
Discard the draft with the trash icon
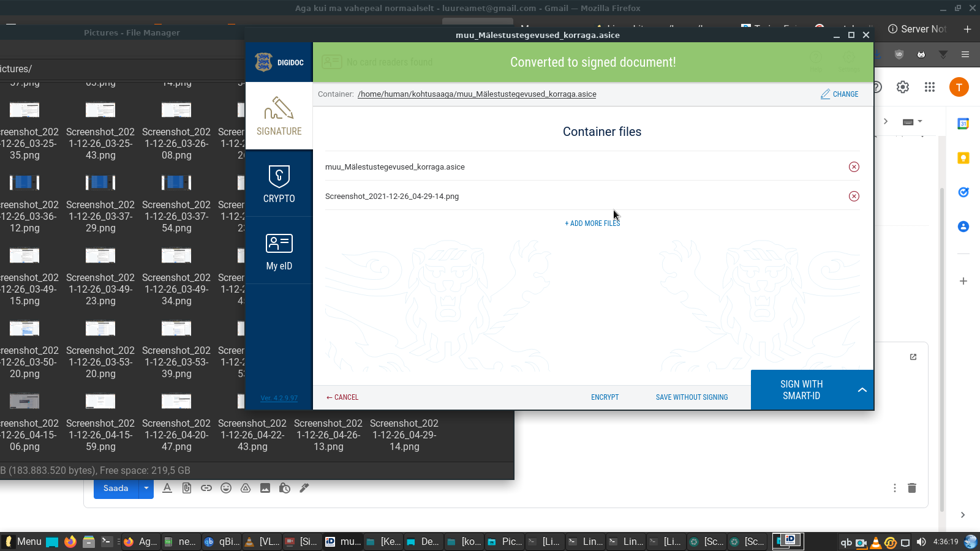coord(912,488)
